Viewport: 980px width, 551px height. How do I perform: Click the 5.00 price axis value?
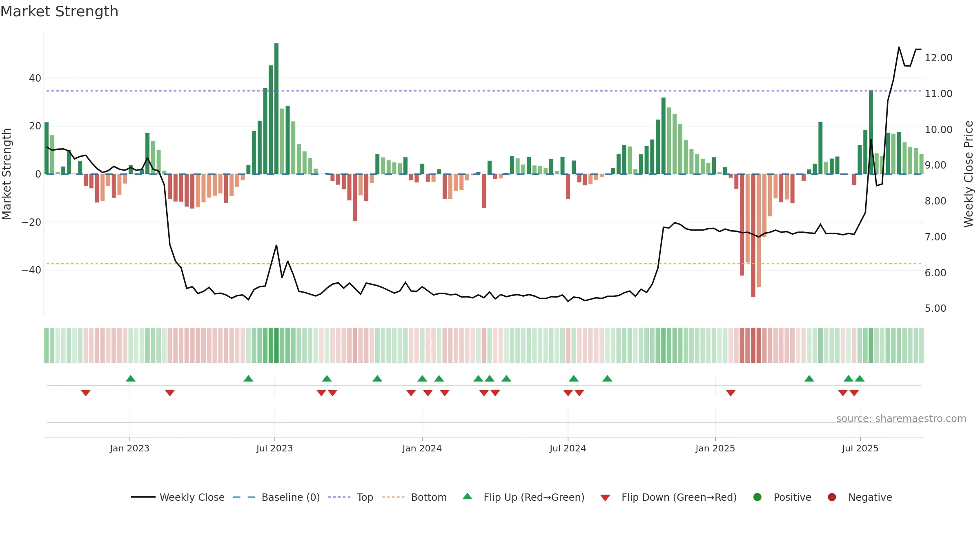coord(935,308)
